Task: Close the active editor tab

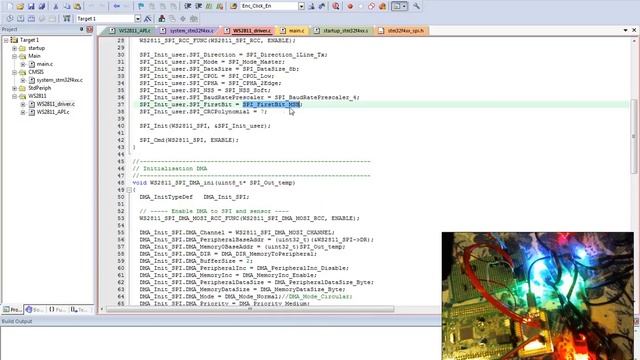Action: (634, 30)
